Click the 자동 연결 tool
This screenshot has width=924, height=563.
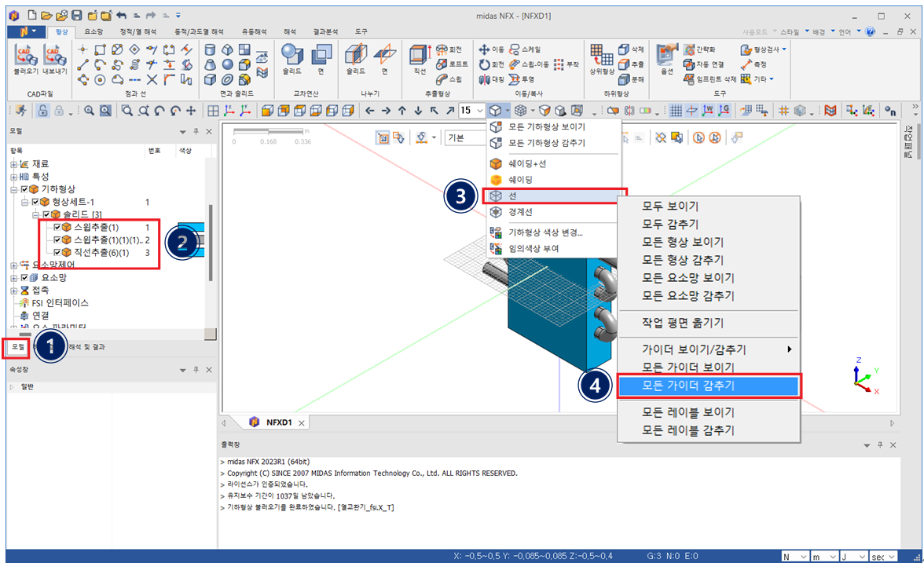(704, 64)
